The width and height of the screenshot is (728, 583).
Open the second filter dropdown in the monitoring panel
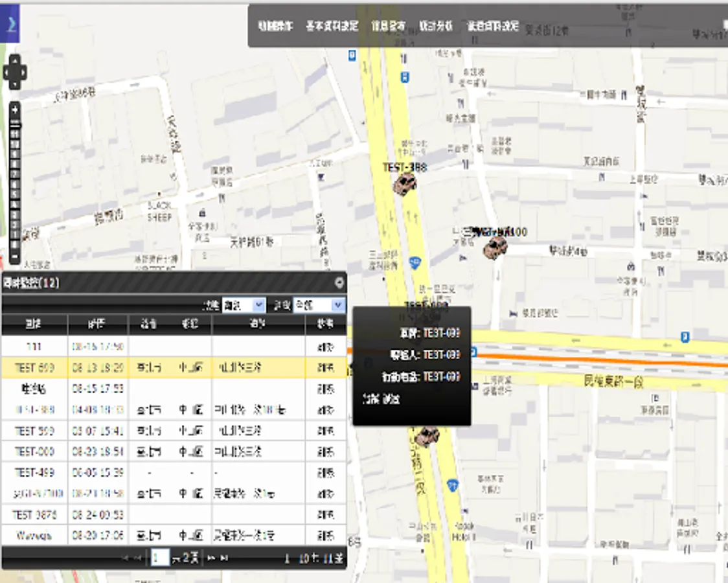pos(319,305)
